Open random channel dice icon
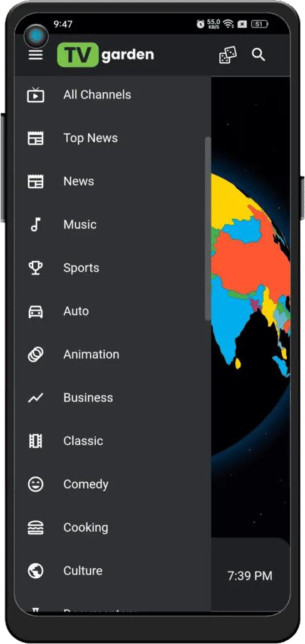The width and height of the screenshot is (305, 644). point(228,55)
